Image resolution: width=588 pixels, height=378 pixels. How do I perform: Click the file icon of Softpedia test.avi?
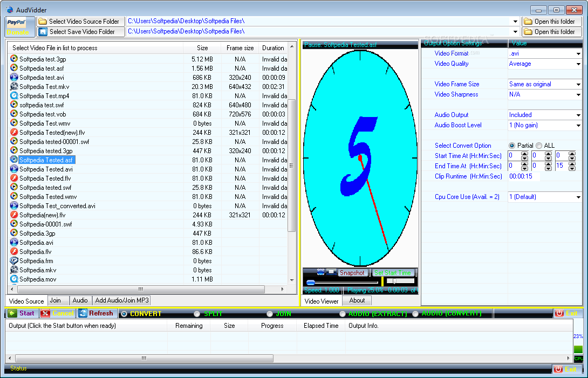pos(14,77)
